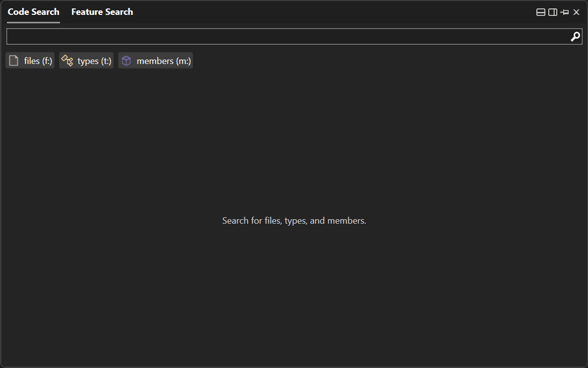Click the 'Search for files, types, and members' message
This screenshot has width=588, height=368.
[x=294, y=221]
